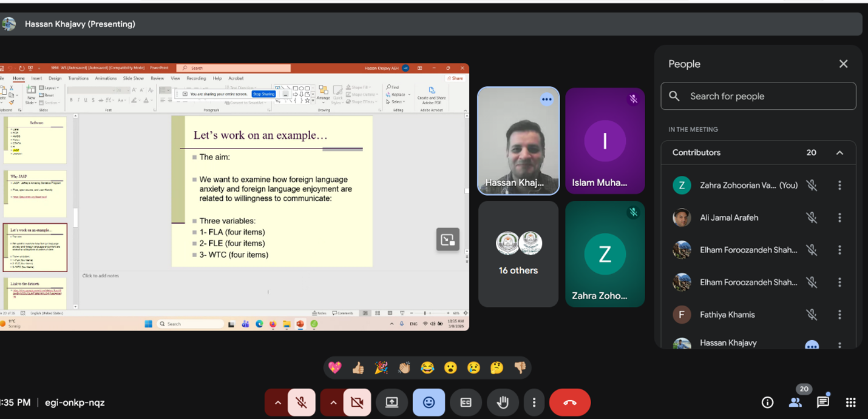Click the 16 others tile
This screenshot has width=868, height=419.
tap(518, 254)
